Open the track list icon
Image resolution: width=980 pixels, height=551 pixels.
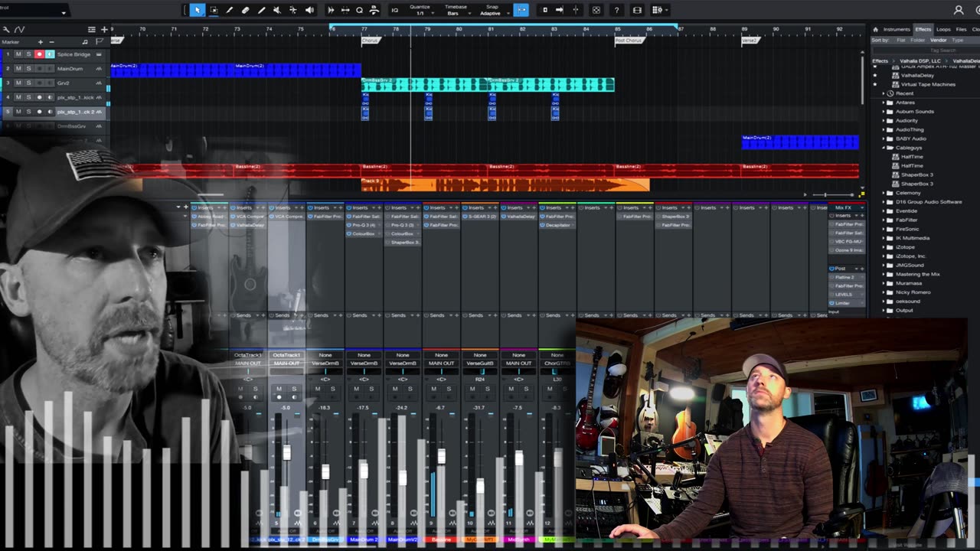pyautogui.click(x=91, y=29)
